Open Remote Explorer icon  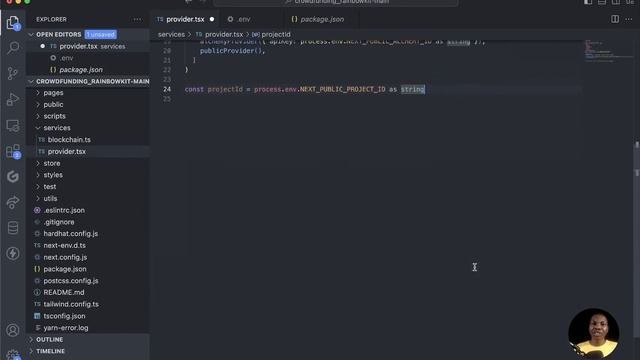tap(13, 125)
